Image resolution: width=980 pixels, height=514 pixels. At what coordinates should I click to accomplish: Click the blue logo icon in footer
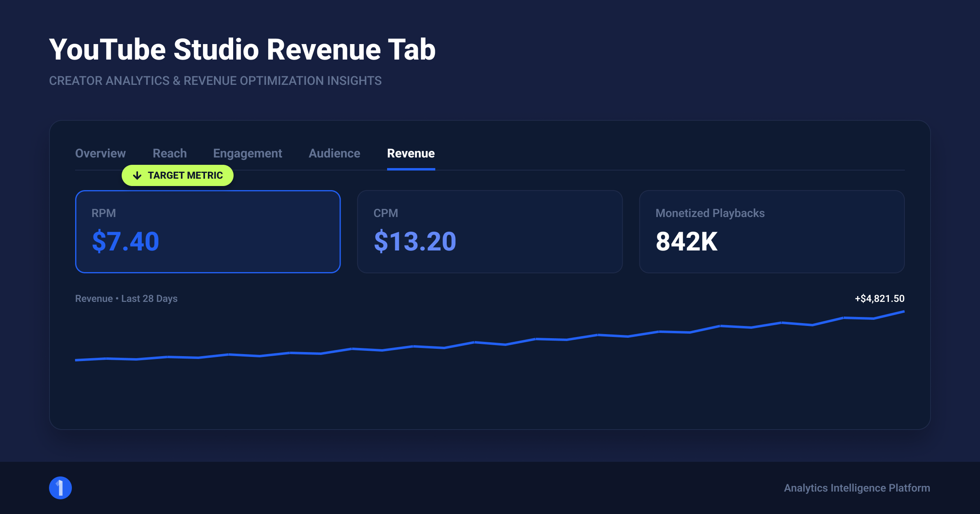60,488
